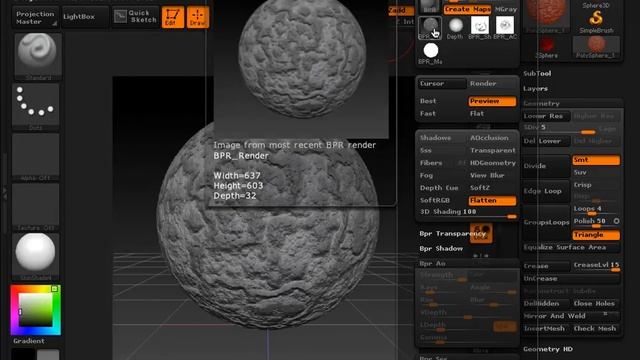Screen dimensions: 640x360
Task: Open the Dots stroke type selector
Action: click(x=36, y=107)
